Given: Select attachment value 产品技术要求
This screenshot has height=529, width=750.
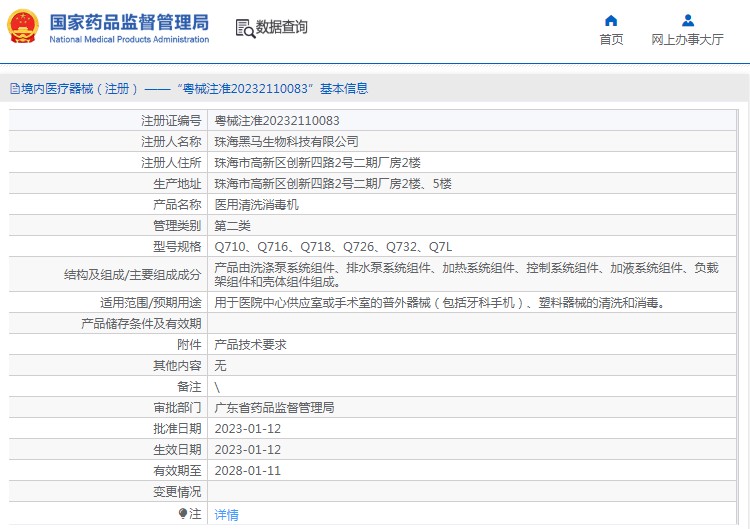Looking at the screenshot, I should tap(250, 344).
